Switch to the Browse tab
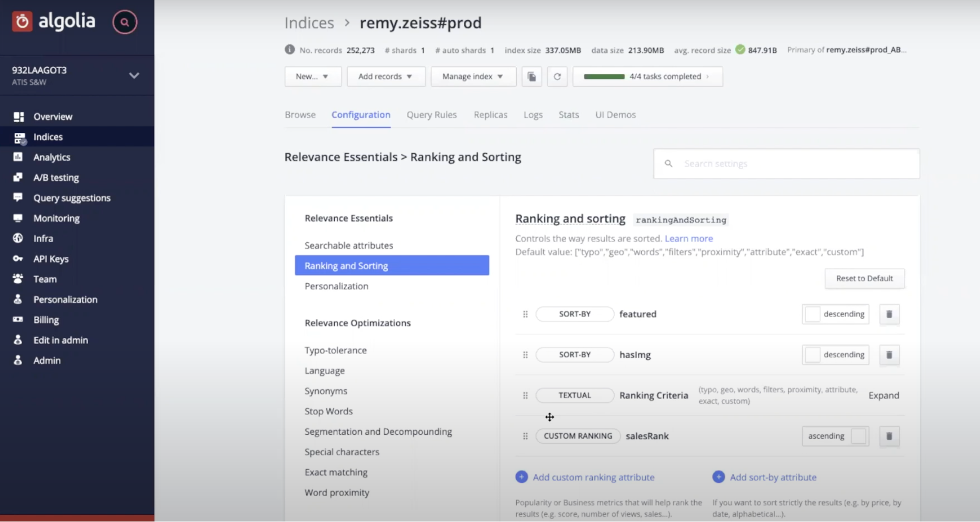 pyautogui.click(x=300, y=115)
